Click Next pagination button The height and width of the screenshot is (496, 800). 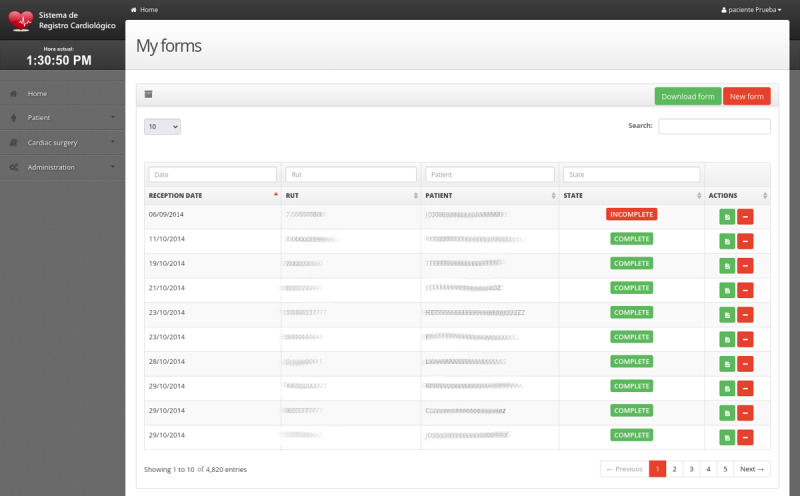tap(752, 469)
